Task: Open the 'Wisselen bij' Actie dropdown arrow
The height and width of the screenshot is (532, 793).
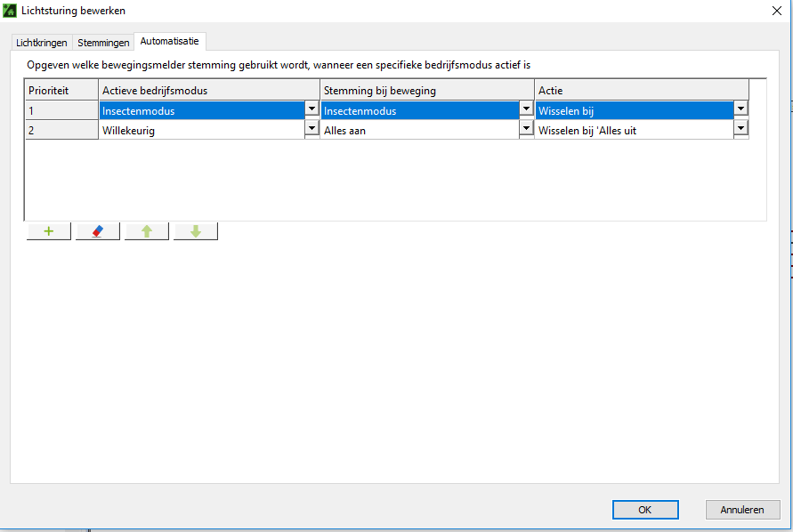Action: pyautogui.click(x=740, y=109)
